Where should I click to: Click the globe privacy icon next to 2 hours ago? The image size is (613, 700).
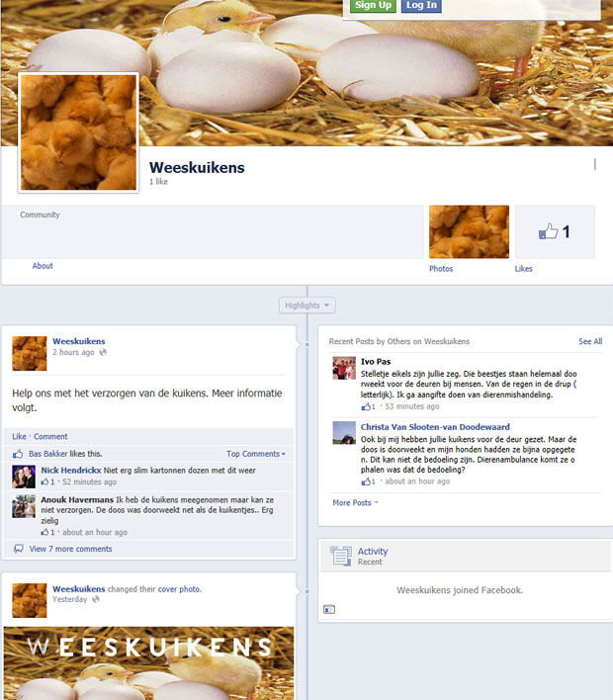[x=103, y=352]
